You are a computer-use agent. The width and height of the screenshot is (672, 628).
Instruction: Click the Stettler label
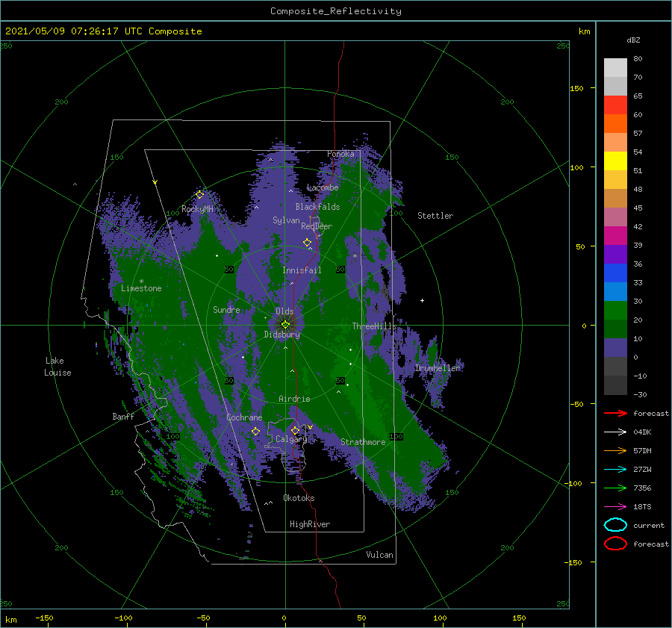click(x=435, y=216)
